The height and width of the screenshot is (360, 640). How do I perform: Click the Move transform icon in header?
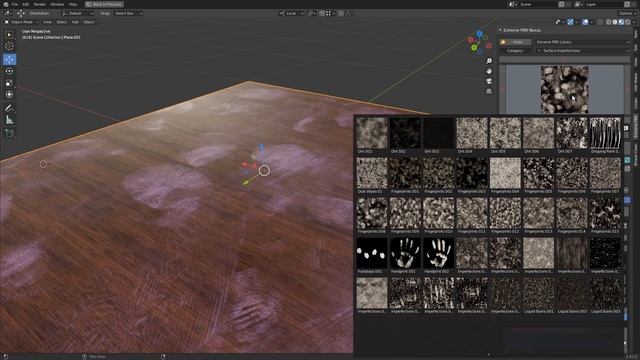click(20, 13)
